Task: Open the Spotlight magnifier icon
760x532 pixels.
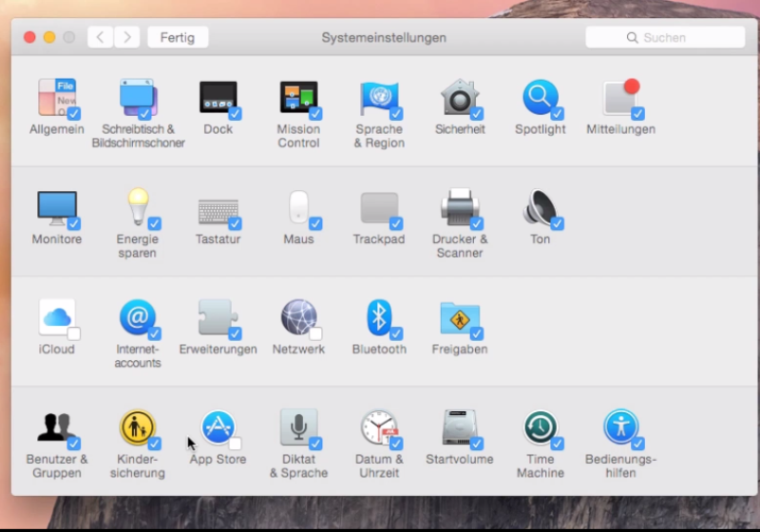Action: click(540, 97)
